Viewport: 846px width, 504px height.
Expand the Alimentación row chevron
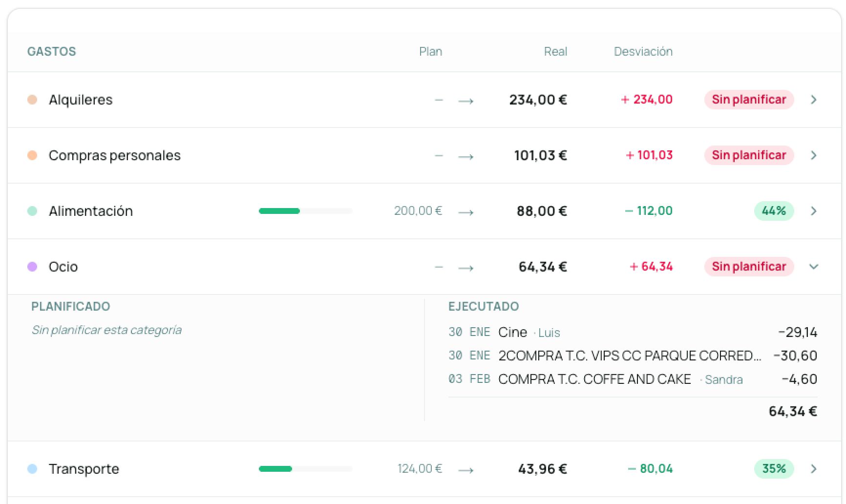point(813,211)
